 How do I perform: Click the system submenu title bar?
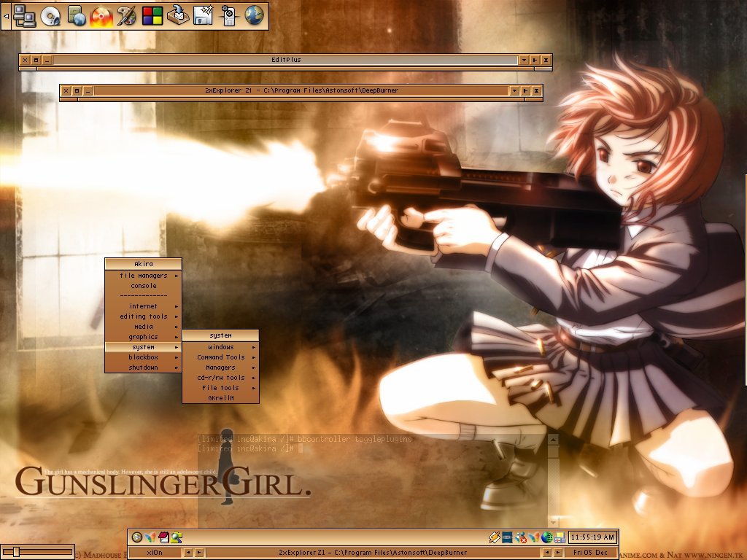click(221, 335)
